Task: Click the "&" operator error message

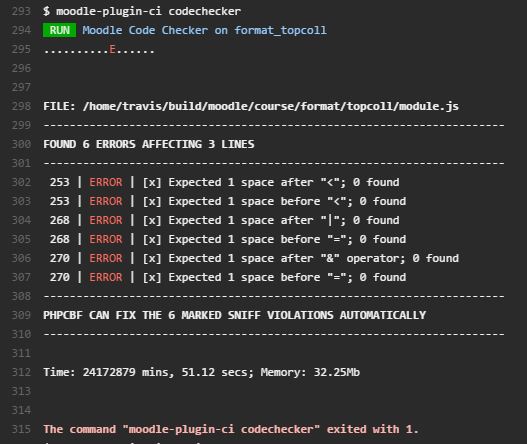Action: [313, 258]
